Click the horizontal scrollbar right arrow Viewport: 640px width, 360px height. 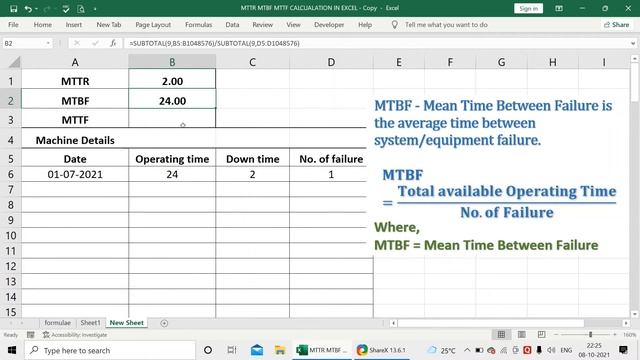(626, 323)
